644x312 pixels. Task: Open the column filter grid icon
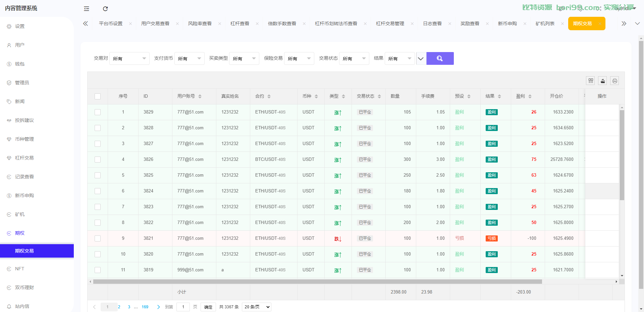[x=591, y=81]
